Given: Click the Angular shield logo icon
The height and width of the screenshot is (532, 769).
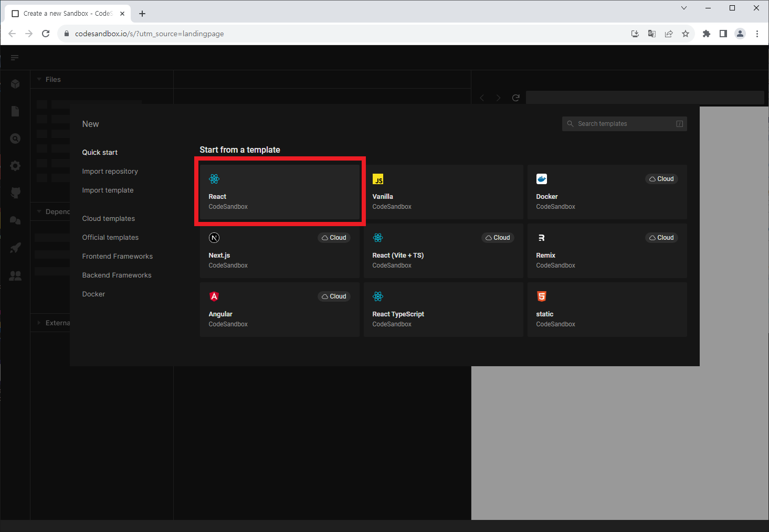Looking at the screenshot, I should tap(214, 296).
